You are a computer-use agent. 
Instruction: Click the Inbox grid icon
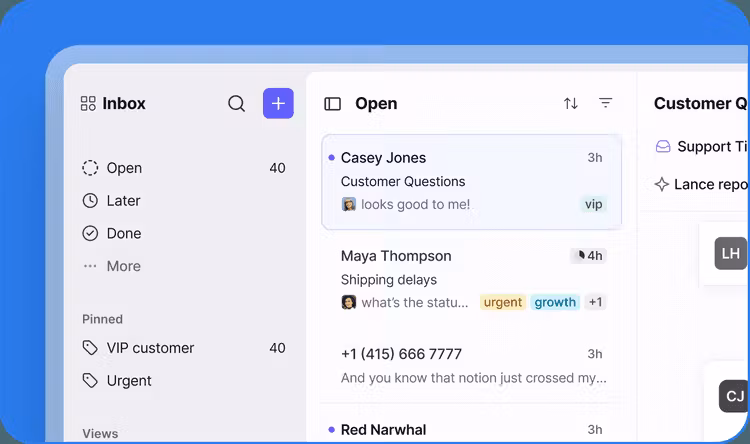pyautogui.click(x=88, y=104)
